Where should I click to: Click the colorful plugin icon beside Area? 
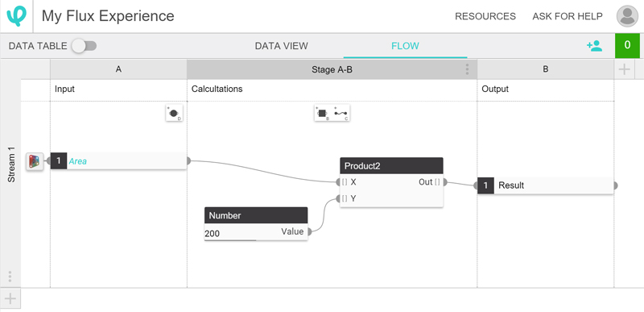[35, 161]
